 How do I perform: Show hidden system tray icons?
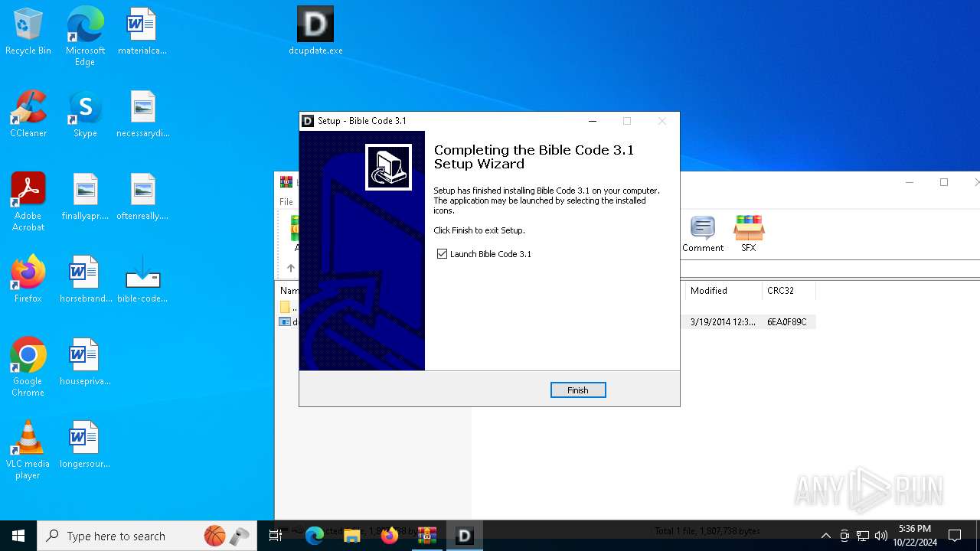tap(825, 536)
